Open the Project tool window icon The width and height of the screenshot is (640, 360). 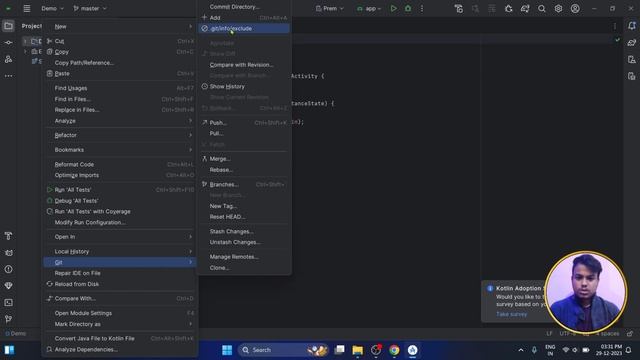(x=8, y=26)
